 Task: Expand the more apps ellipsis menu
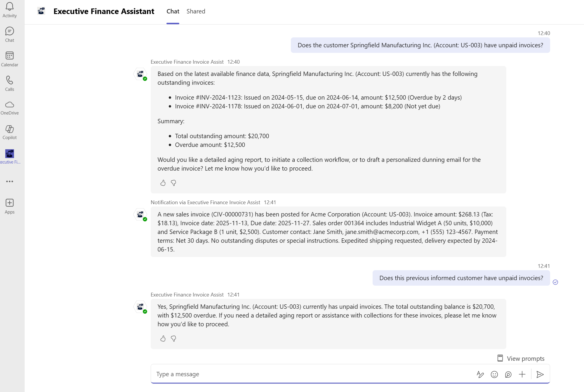coord(10,181)
